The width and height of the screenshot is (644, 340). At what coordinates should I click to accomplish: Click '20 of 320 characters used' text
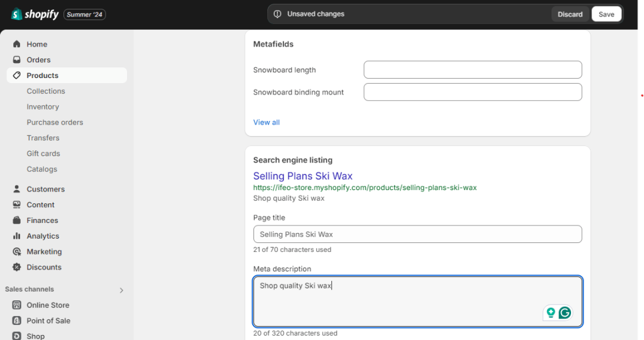coord(296,333)
